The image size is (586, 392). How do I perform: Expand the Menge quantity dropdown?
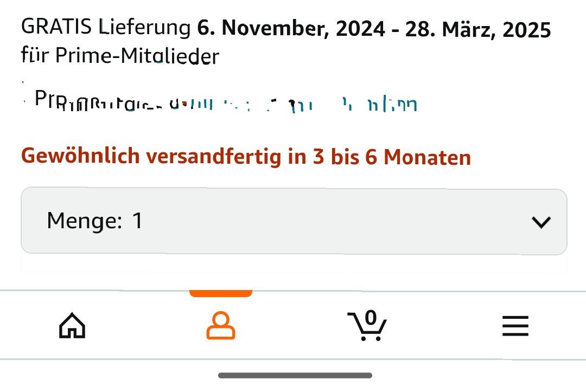tap(294, 221)
